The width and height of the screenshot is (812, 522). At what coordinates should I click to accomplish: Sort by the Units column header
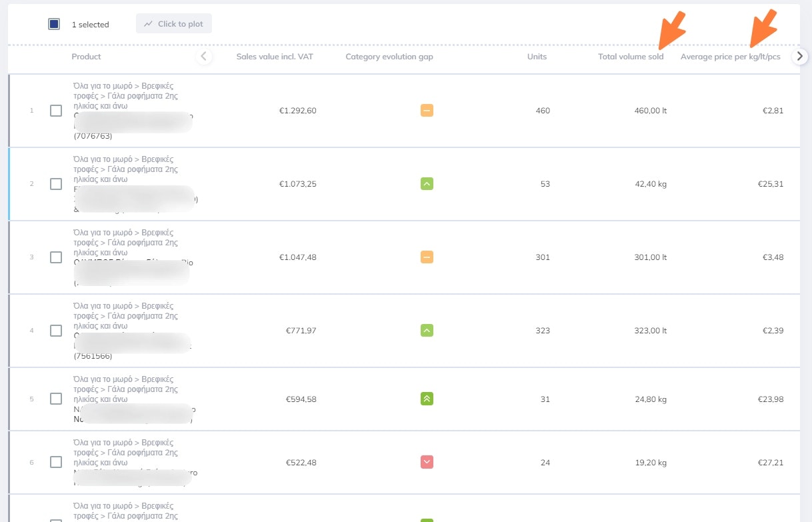(x=537, y=57)
